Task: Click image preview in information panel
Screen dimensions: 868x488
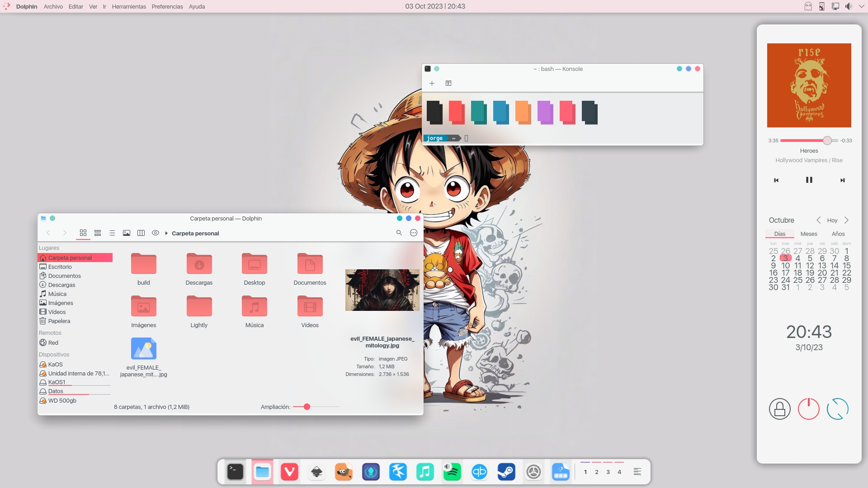Action: pos(382,290)
